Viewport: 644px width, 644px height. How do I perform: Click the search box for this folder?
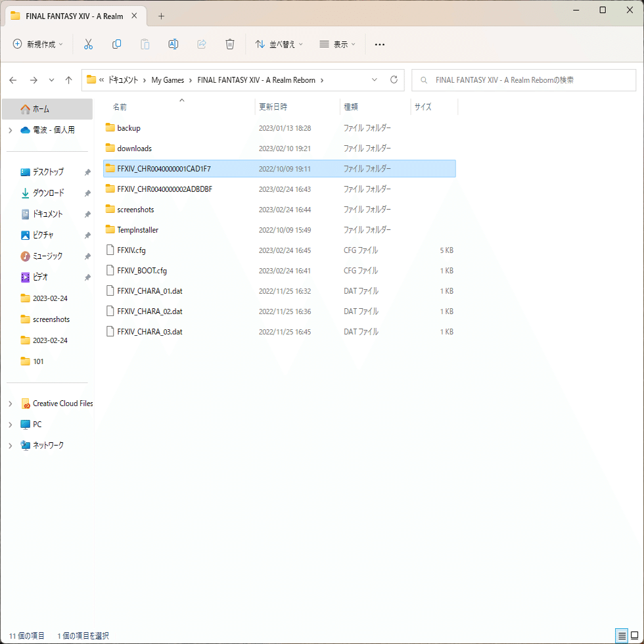(x=524, y=80)
